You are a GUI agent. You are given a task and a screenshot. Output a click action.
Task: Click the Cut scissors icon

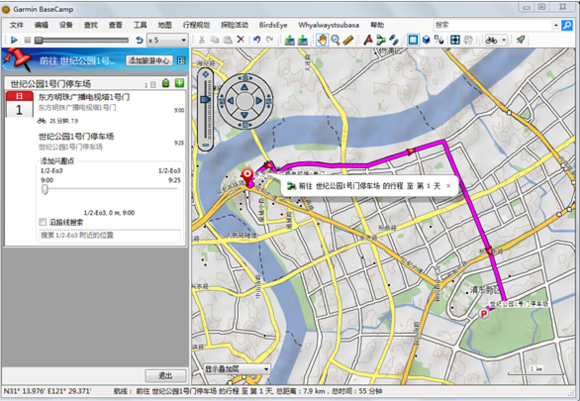click(202, 40)
